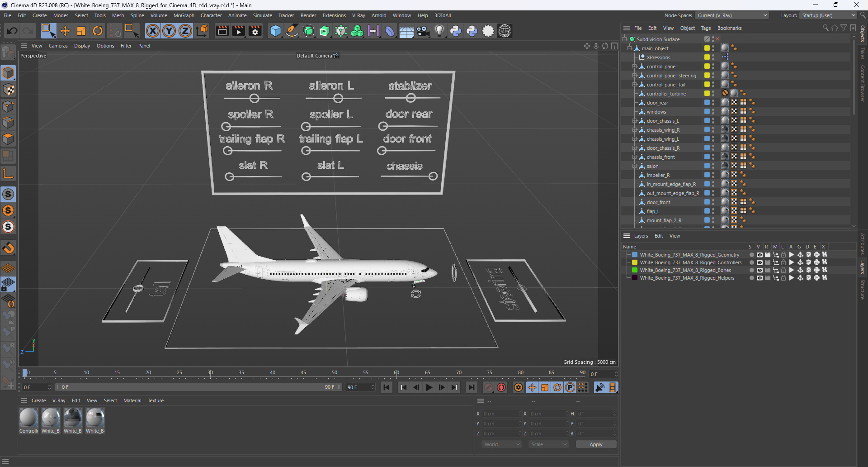Open viewport Cameras menu
The height and width of the screenshot is (467, 868).
pos(58,46)
